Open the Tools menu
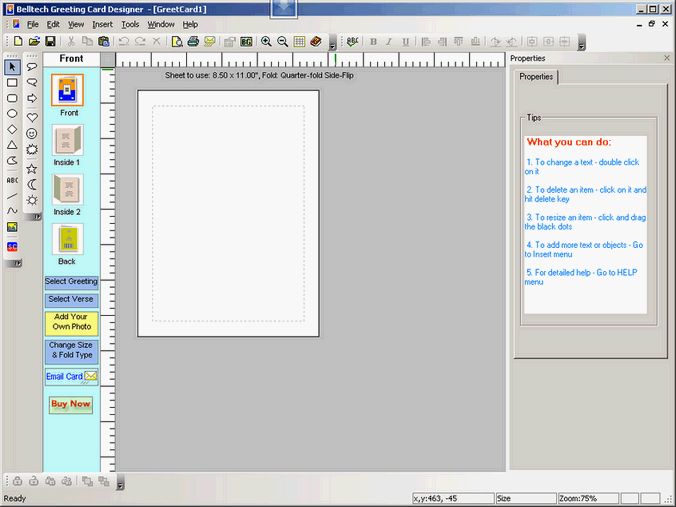 click(x=130, y=25)
